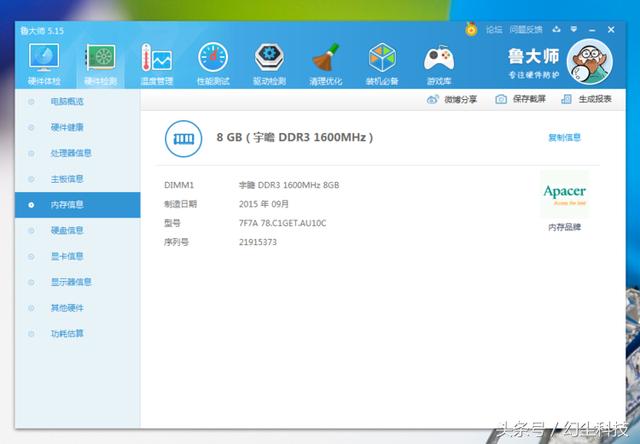Open 驱动检测 gear box icon
This screenshot has height=444, width=640.
click(x=269, y=58)
